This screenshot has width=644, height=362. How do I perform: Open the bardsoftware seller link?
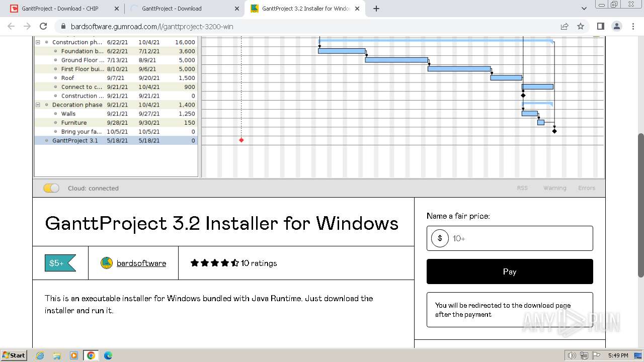pos(141,263)
